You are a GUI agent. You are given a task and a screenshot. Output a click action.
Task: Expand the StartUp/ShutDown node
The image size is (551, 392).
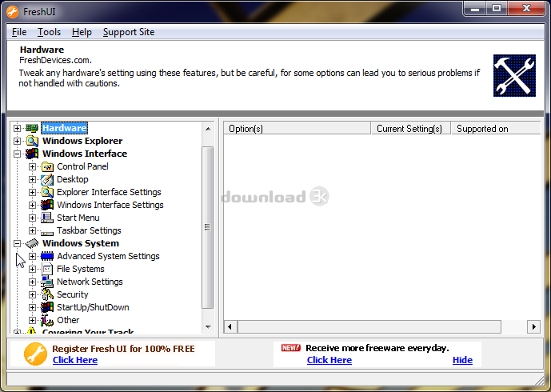tap(32, 307)
